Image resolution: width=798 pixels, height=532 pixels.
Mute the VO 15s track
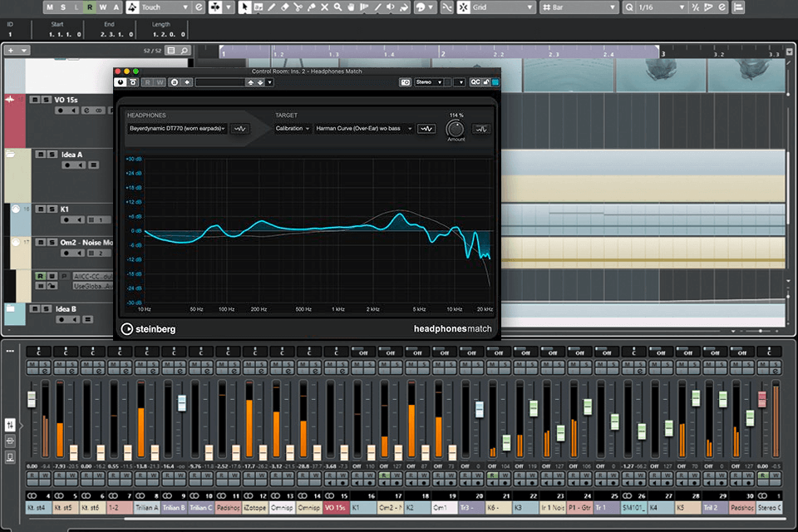(x=35, y=100)
